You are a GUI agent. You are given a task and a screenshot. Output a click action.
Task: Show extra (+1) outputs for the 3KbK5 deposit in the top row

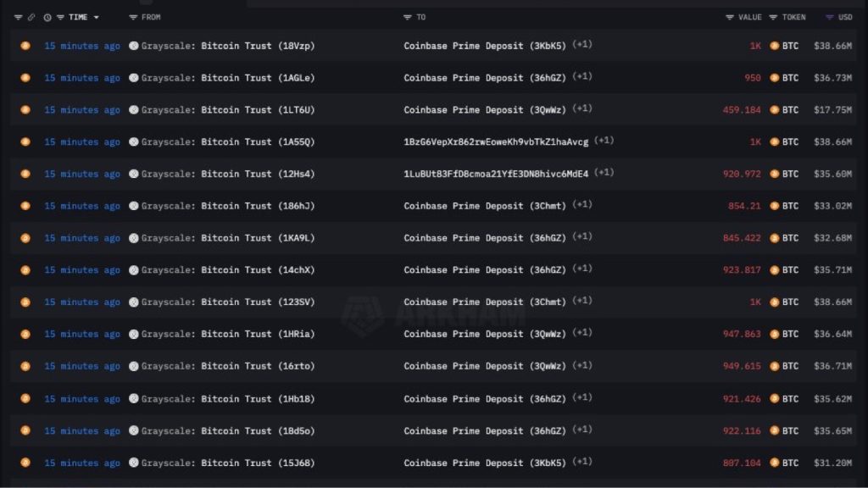pyautogui.click(x=582, y=44)
